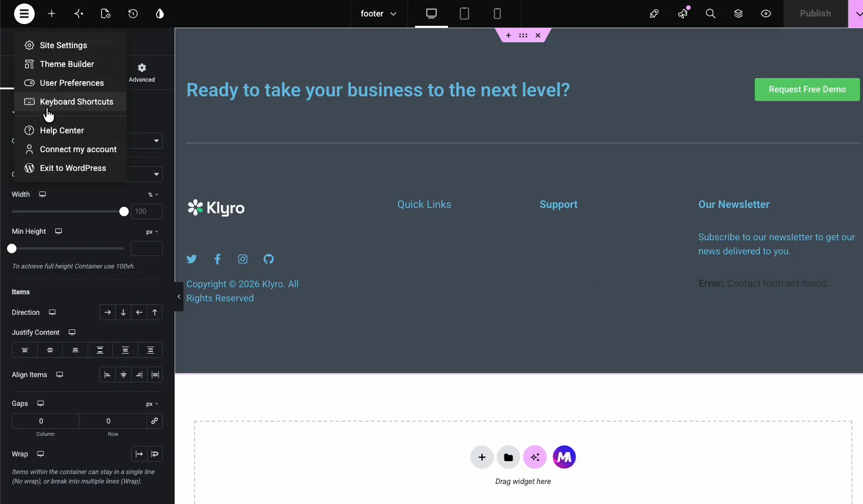Set Align Items to start
Viewport: 863px width, 504px height.
pos(108,375)
